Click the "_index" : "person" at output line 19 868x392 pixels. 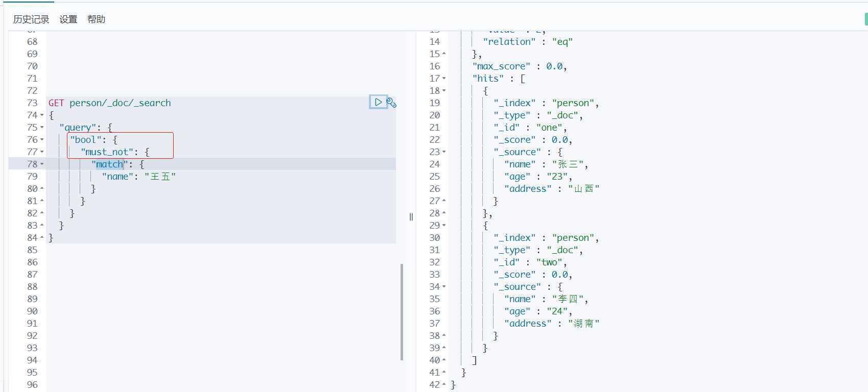point(546,103)
